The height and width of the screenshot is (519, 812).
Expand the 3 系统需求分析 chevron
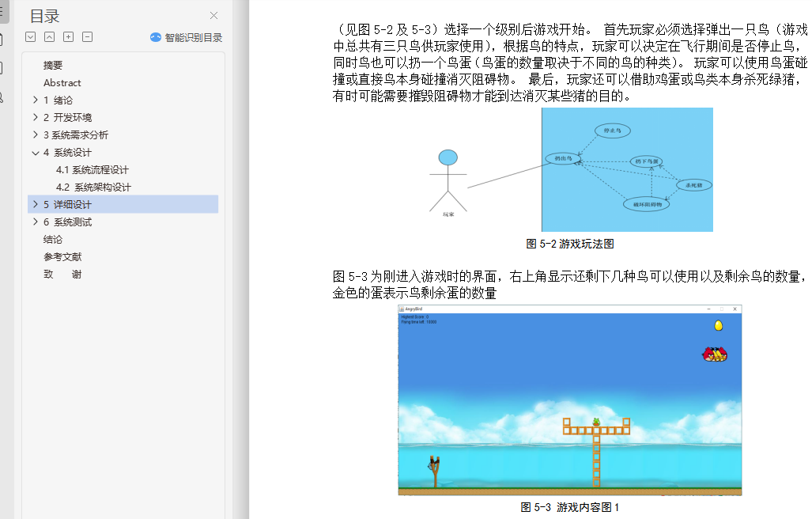(x=36, y=134)
